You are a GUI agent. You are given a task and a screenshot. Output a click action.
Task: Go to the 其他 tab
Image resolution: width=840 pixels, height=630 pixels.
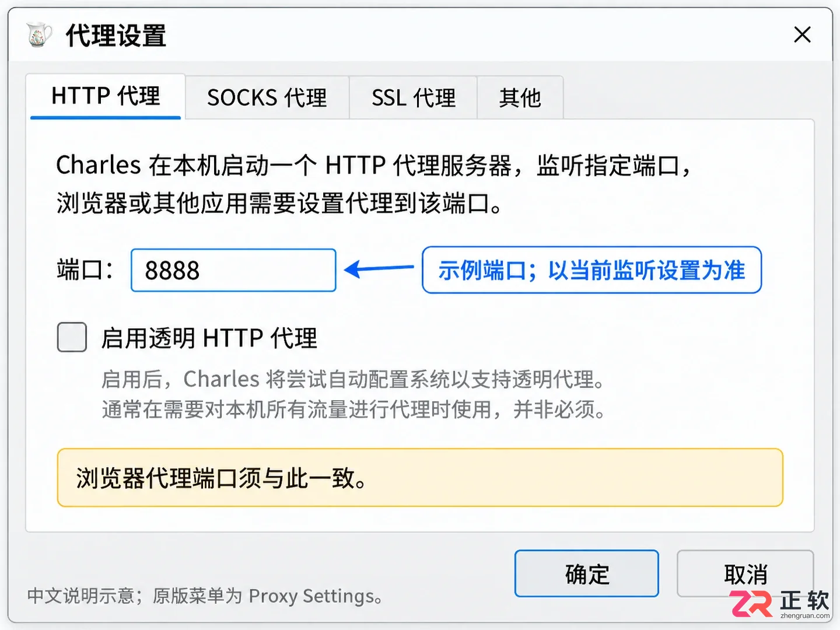point(520,97)
